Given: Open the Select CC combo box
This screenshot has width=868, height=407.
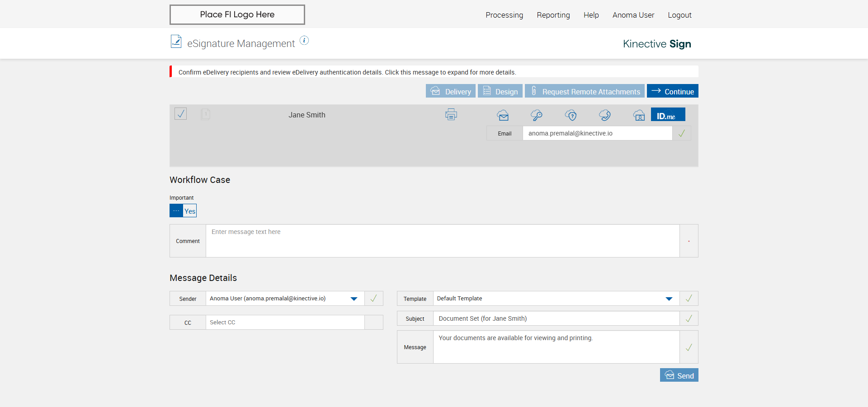Looking at the screenshot, I should (x=285, y=323).
